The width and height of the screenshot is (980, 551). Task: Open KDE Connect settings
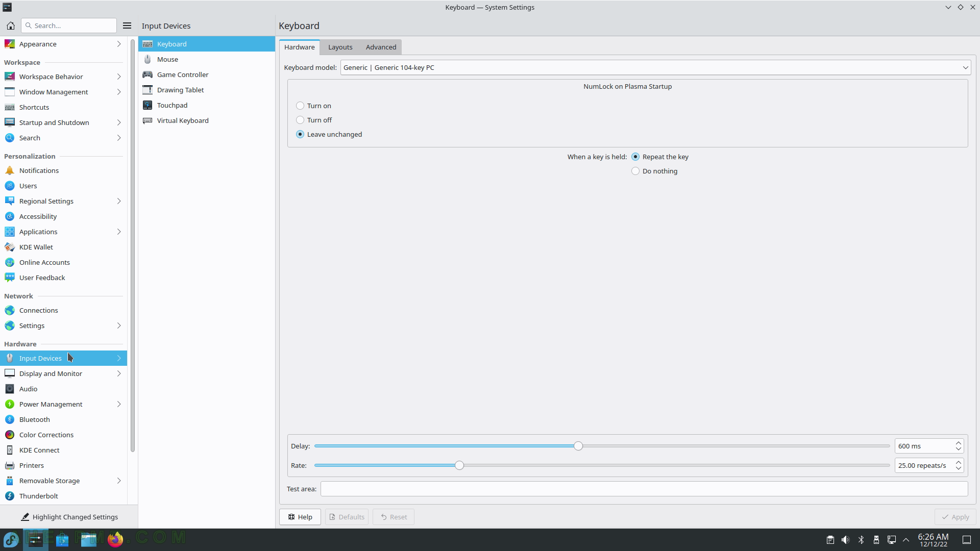tap(63, 450)
